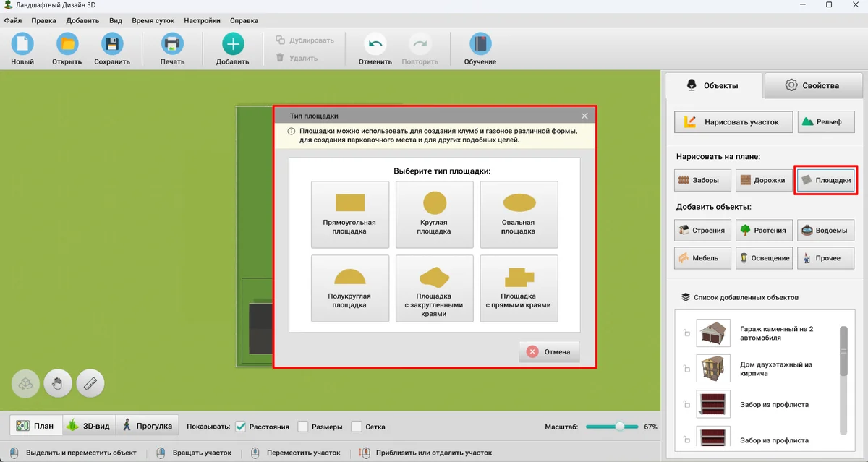Image resolution: width=868 pixels, height=462 pixels.
Task: Switch to the 3D-вид view tab
Action: 89,426
